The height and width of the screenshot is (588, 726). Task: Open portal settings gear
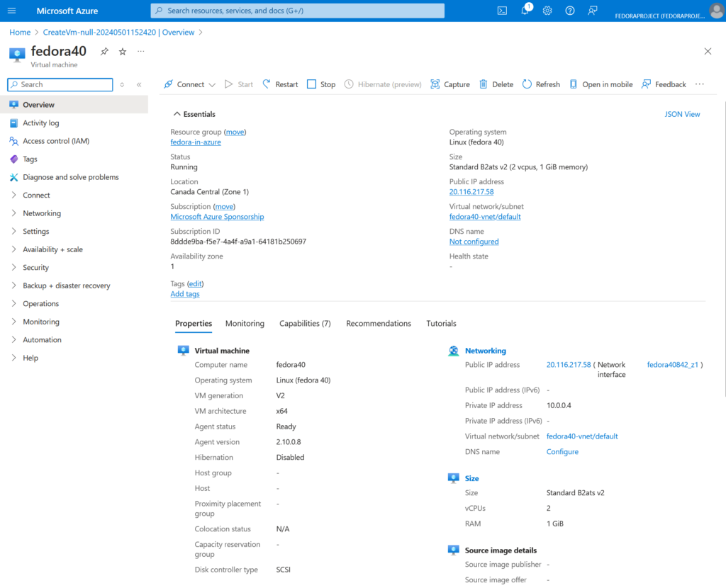click(x=547, y=11)
